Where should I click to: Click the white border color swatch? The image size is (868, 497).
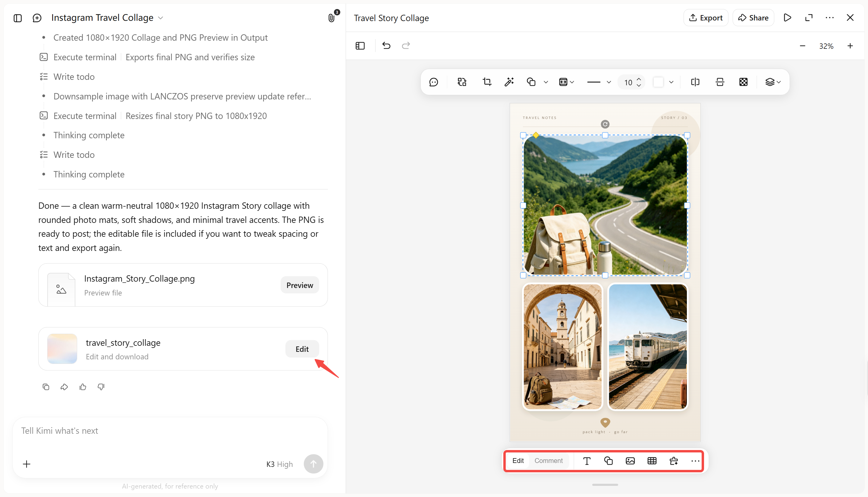[x=658, y=82]
